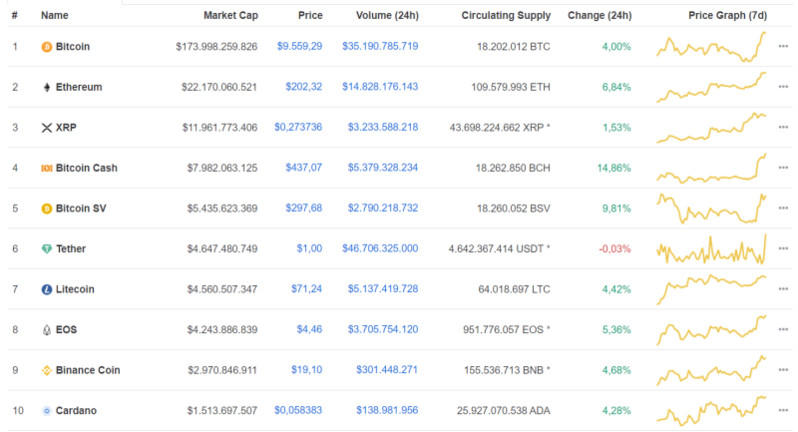Click the Bitcoin coin logo icon
Screen dimensions: 798x432
(46, 47)
